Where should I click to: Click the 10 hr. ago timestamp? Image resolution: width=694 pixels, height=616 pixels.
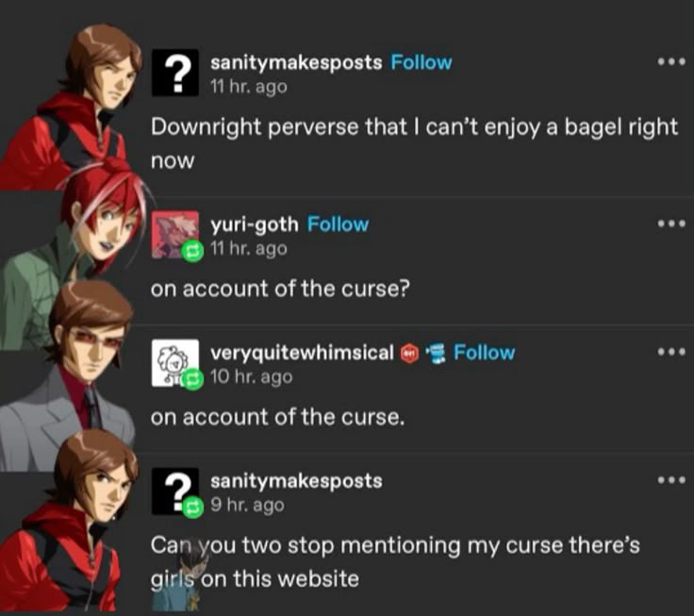click(252, 376)
